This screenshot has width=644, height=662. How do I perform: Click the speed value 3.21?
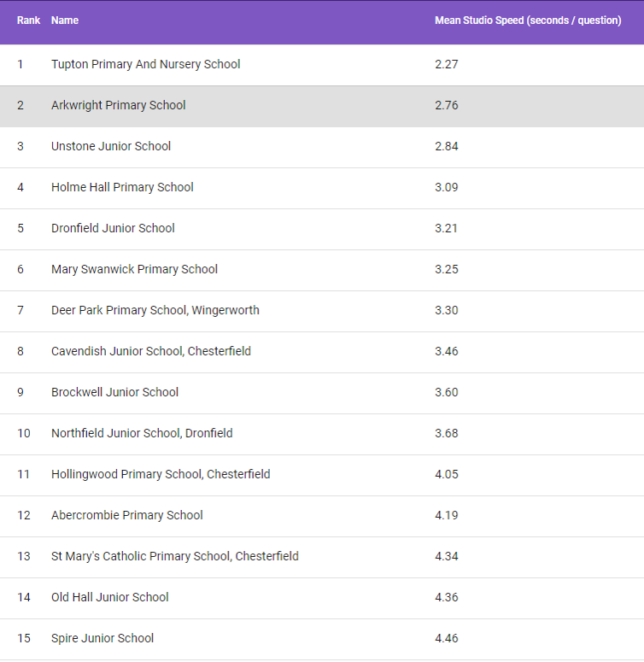[446, 228]
